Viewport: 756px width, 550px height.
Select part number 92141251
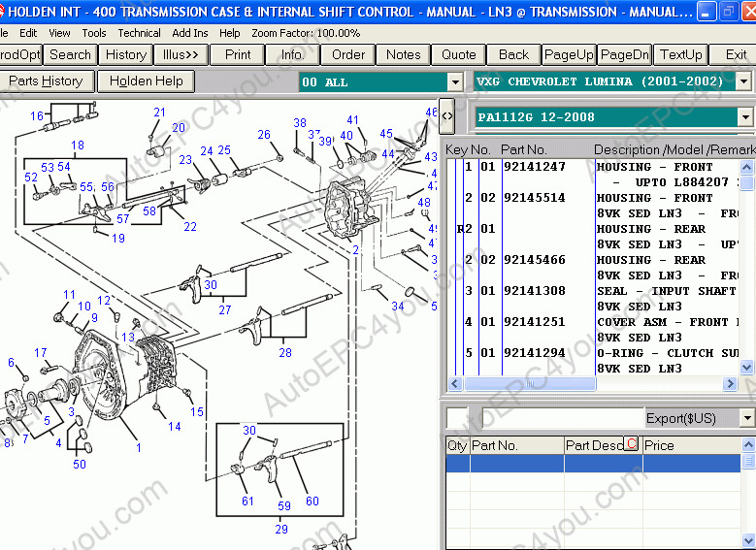pyautogui.click(x=534, y=321)
